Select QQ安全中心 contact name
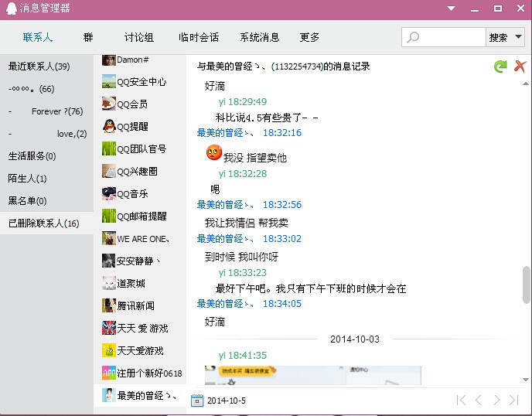 (142, 82)
